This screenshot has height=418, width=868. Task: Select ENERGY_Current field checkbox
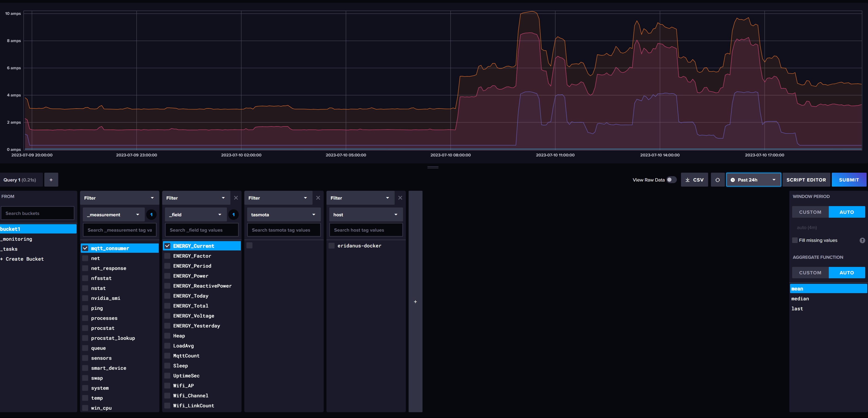pyautogui.click(x=168, y=245)
